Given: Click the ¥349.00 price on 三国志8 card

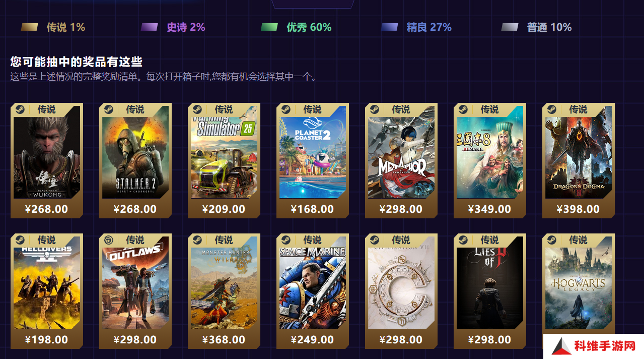Looking at the screenshot, I should tap(489, 209).
